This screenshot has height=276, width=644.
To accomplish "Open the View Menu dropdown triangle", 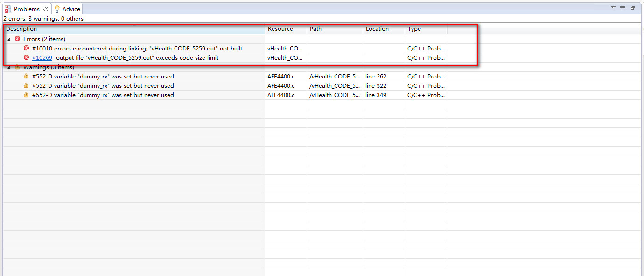I will [613, 7].
